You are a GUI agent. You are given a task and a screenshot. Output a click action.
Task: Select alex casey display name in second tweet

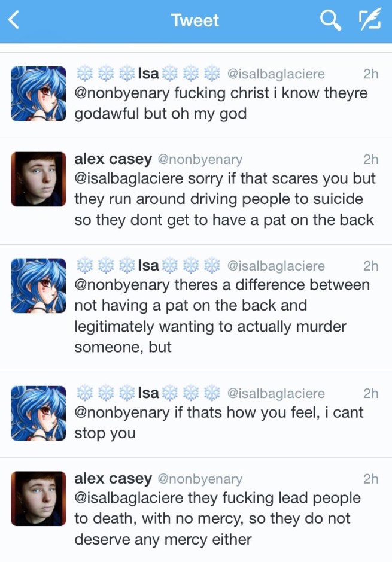[113, 159]
